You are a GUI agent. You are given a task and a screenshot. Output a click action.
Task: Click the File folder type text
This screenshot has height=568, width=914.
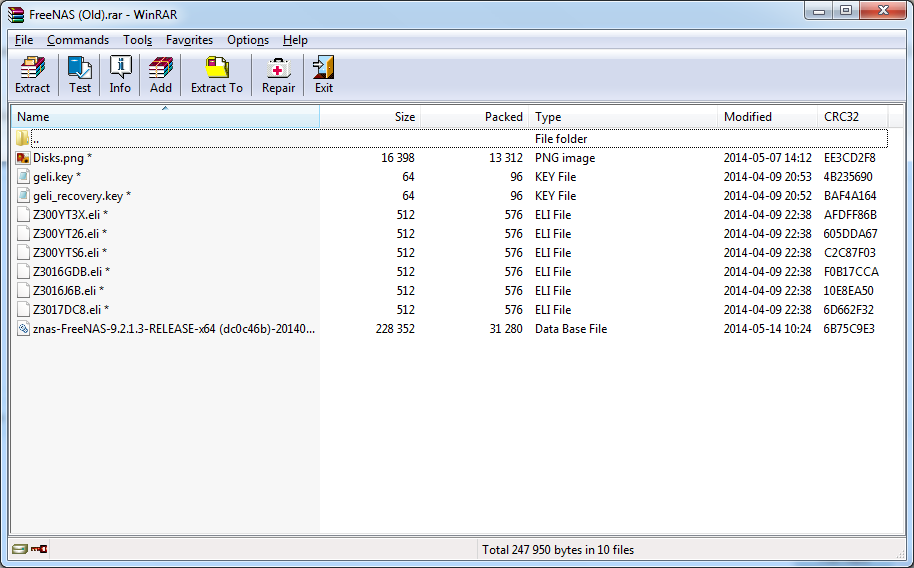pos(561,139)
